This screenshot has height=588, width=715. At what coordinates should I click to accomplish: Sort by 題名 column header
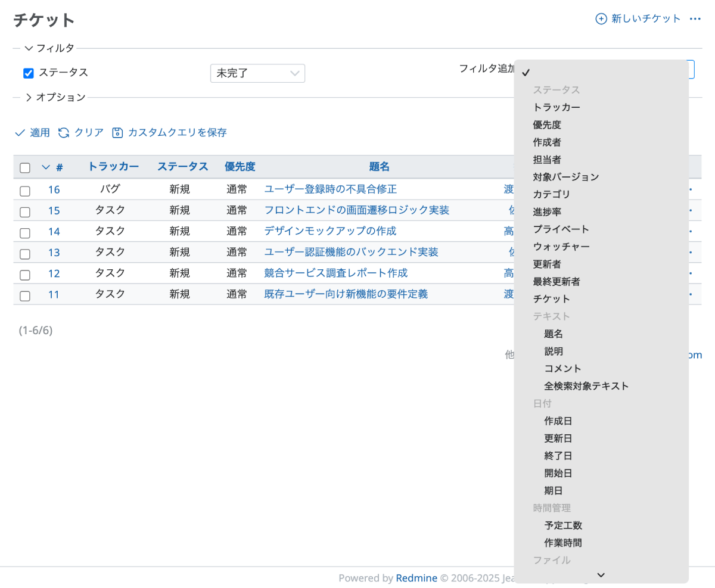tap(379, 167)
